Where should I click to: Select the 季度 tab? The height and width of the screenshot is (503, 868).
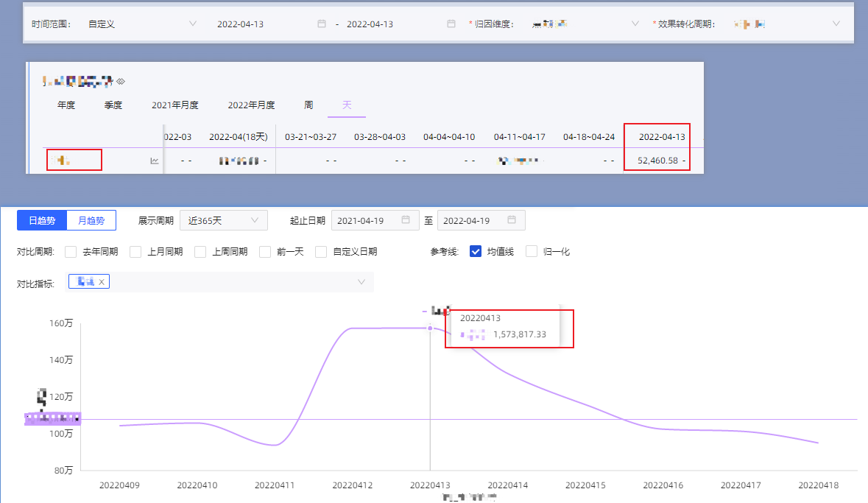113,105
